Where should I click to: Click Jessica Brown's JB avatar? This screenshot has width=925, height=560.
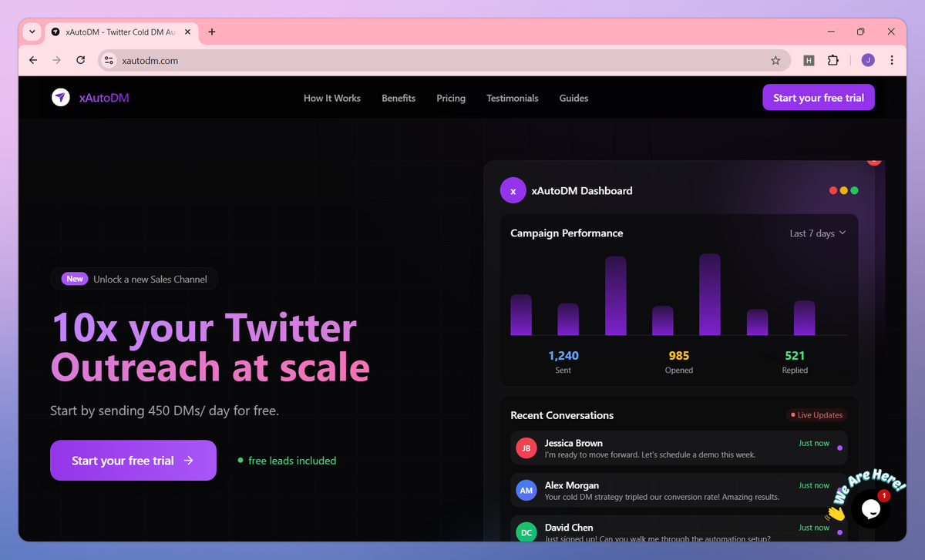(526, 447)
